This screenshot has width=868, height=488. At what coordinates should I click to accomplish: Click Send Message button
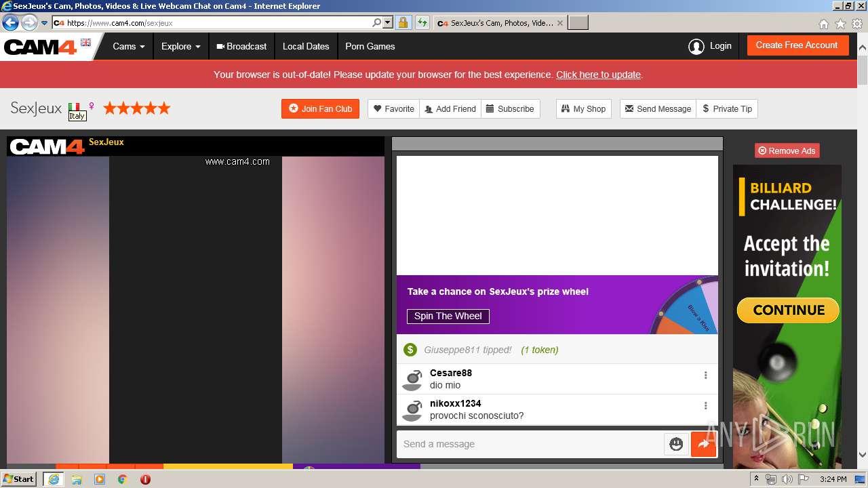(x=658, y=108)
